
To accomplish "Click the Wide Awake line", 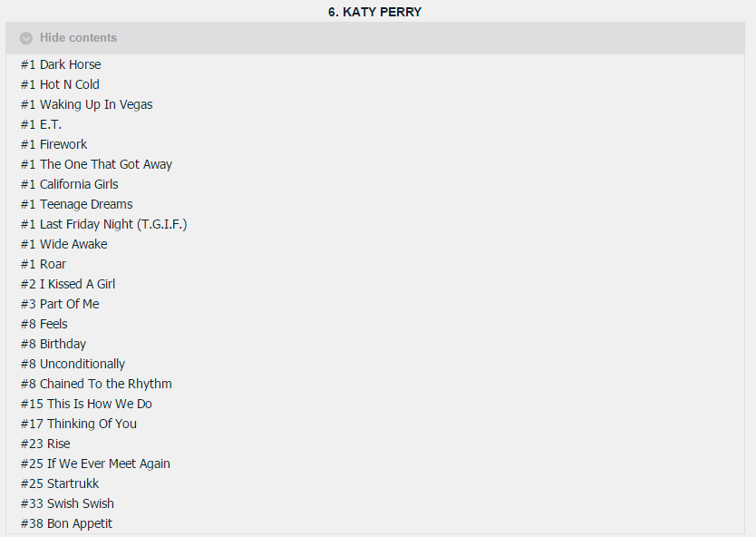I will click(x=64, y=244).
